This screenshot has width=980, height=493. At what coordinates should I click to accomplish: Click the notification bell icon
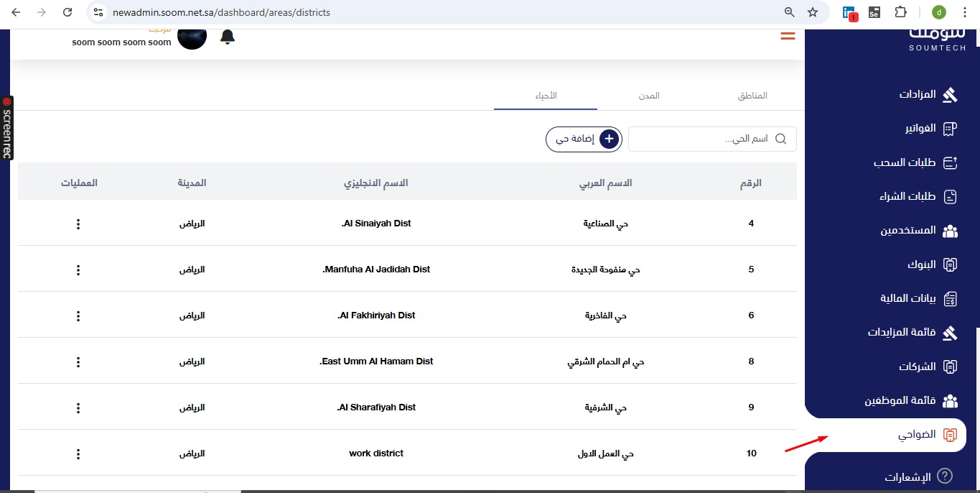click(x=228, y=37)
